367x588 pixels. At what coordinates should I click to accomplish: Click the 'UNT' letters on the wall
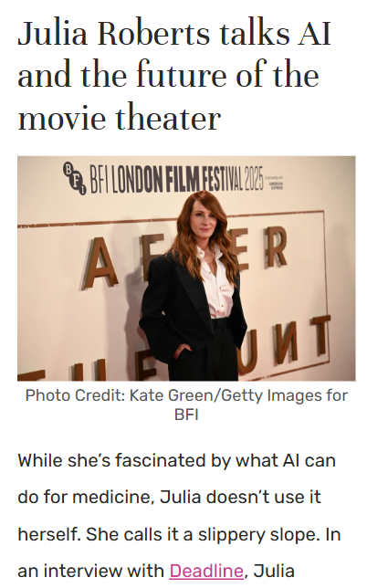[x=285, y=344]
